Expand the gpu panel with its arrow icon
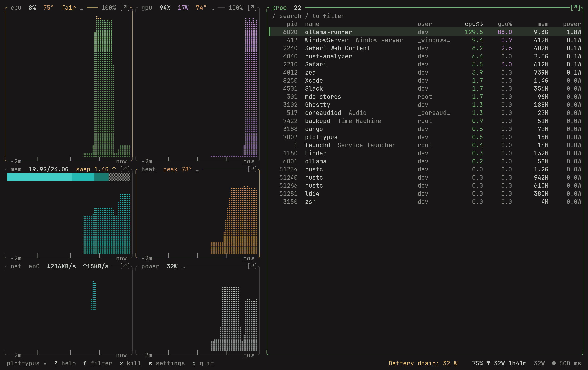588x370 pixels. pos(252,7)
